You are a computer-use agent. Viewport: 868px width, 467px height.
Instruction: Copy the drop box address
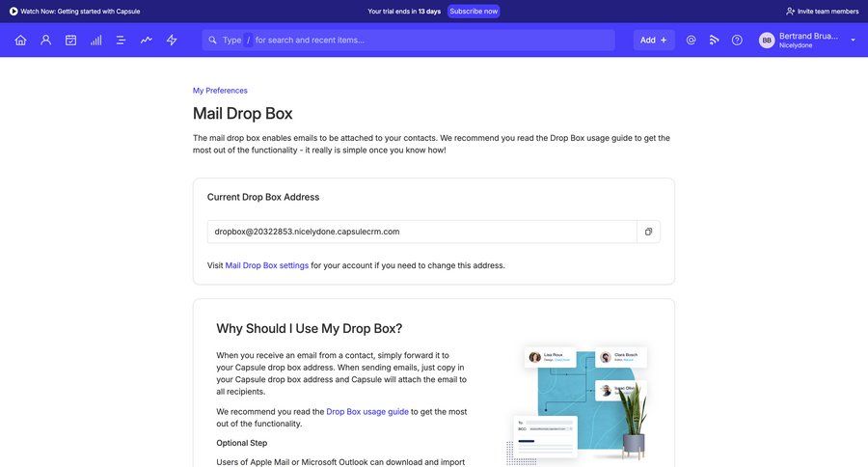tap(648, 232)
